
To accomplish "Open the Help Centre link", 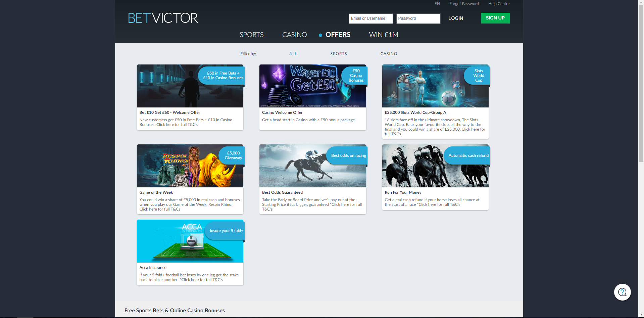I will [499, 3].
